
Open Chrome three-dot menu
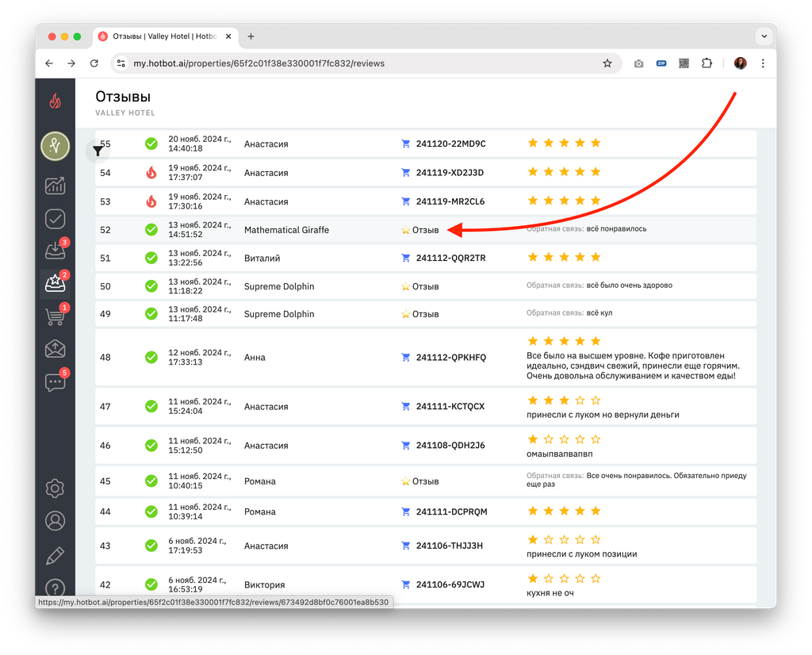pyautogui.click(x=763, y=63)
